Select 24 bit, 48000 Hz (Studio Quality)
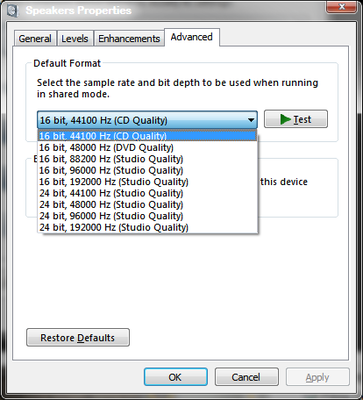 (147, 204)
